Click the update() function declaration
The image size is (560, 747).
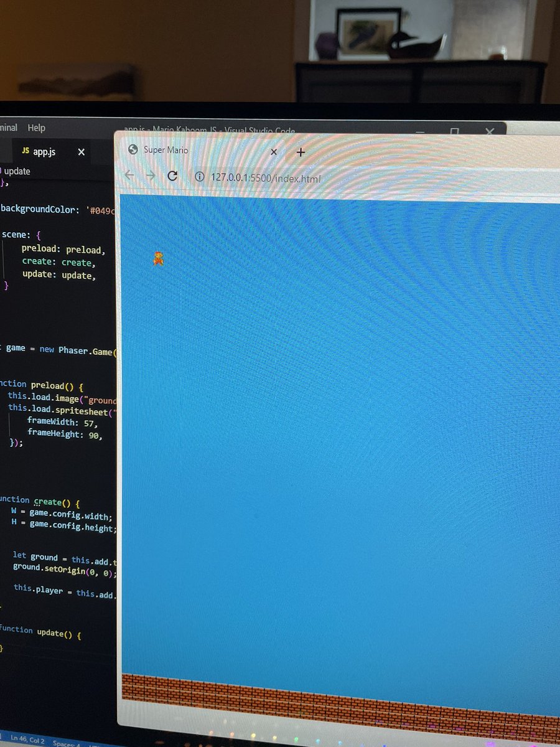(41, 632)
